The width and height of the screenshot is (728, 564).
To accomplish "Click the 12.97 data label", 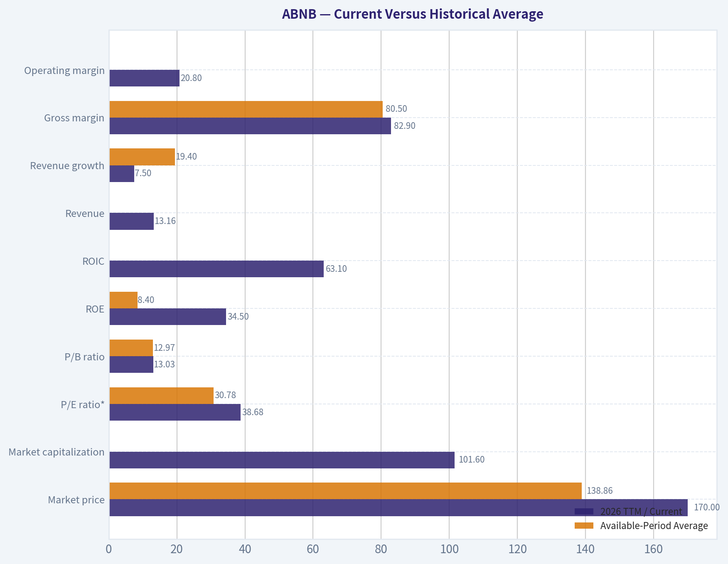I will click(x=165, y=348).
